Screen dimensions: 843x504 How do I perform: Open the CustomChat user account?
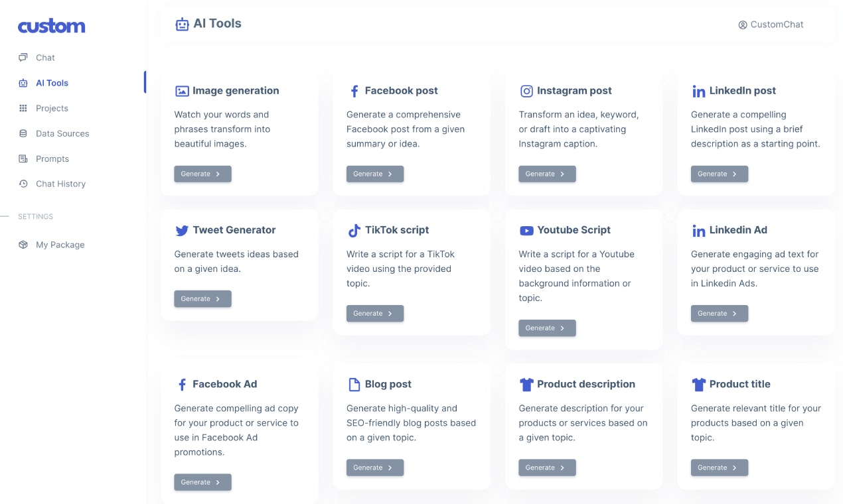[771, 25]
